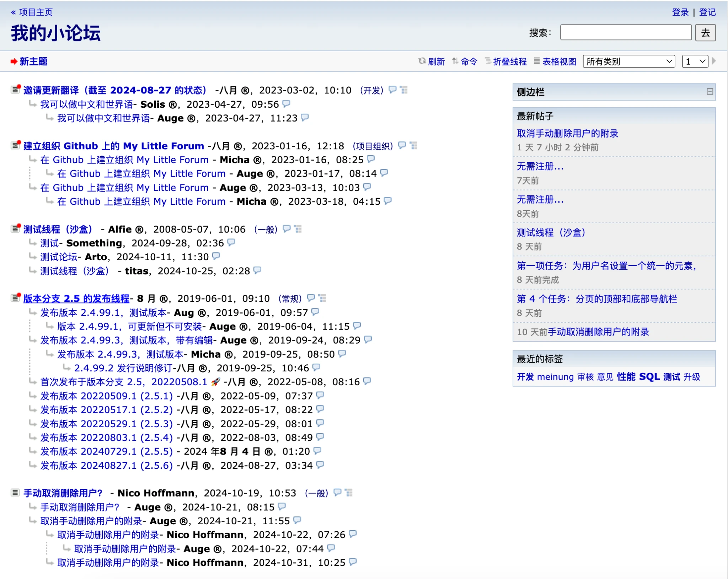Click the 命令 order menu item
Image resolution: width=728 pixels, height=579 pixels.
pos(469,61)
